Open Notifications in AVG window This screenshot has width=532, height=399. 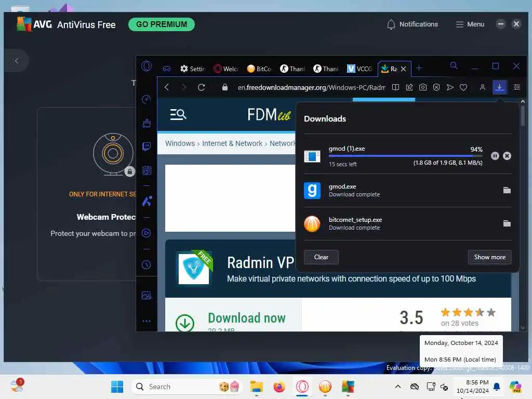pos(412,24)
